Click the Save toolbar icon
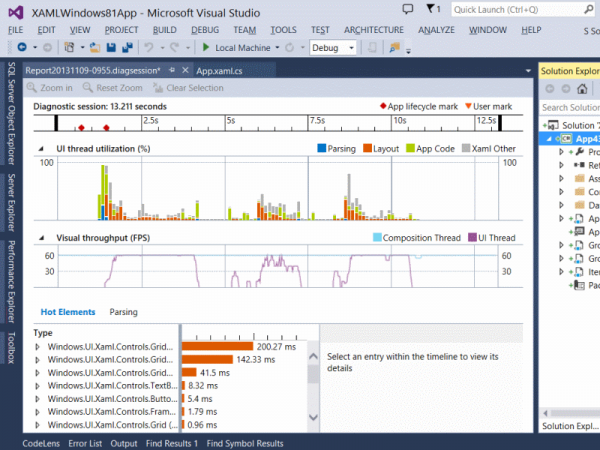Viewport: 600px width, 450px height. (x=111, y=47)
